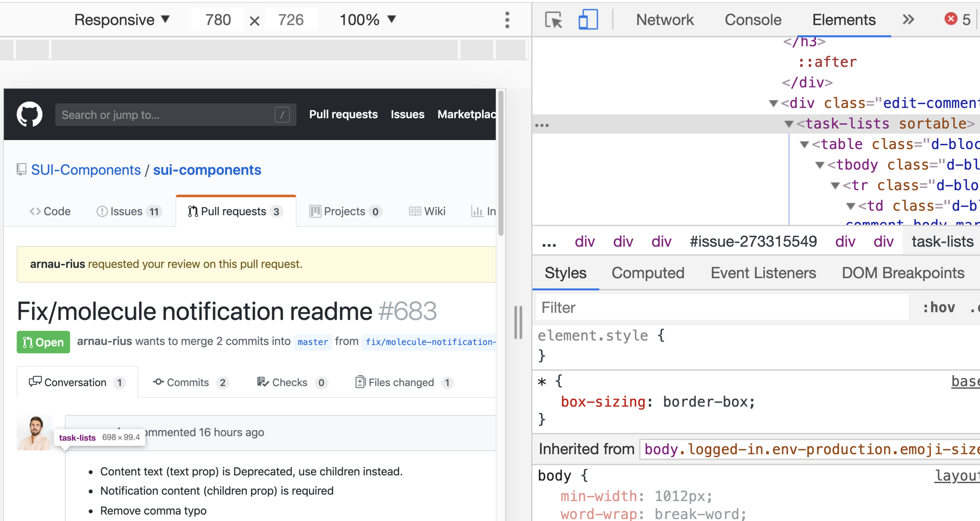Toggle the :hov element state button

(x=939, y=308)
